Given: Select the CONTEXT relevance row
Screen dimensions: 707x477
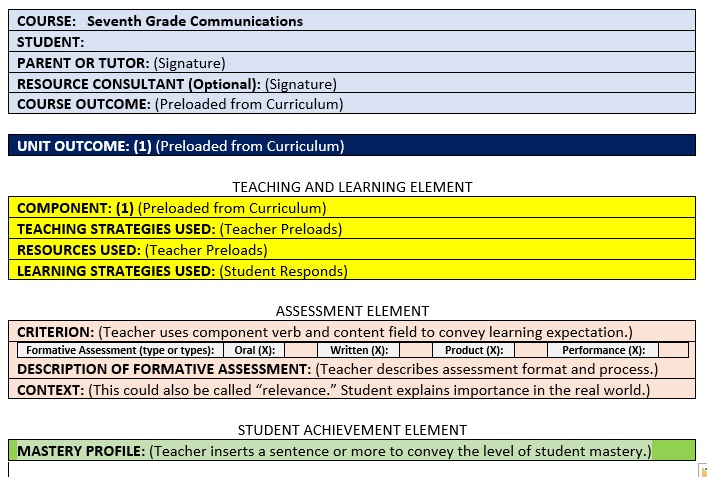Looking at the screenshot, I should (x=350, y=390).
